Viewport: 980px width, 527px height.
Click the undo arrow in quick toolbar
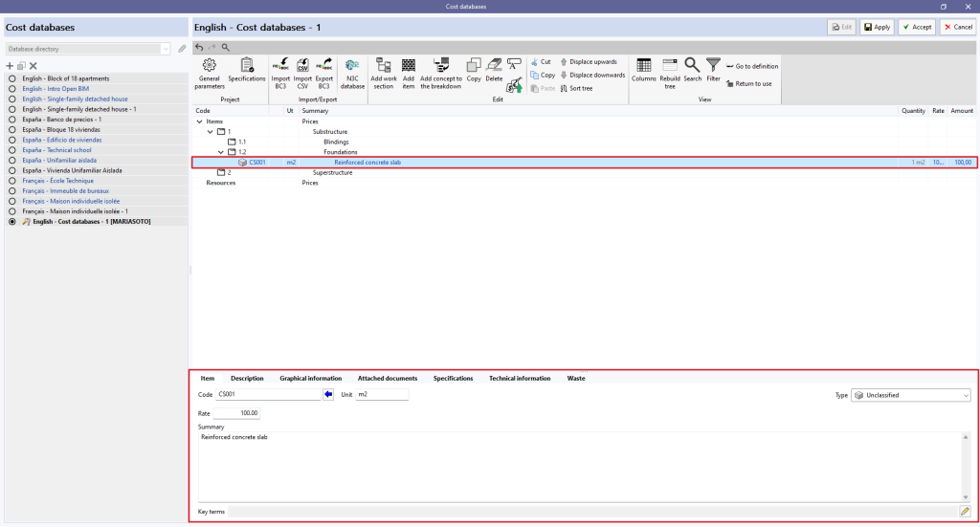(x=199, y=48)
